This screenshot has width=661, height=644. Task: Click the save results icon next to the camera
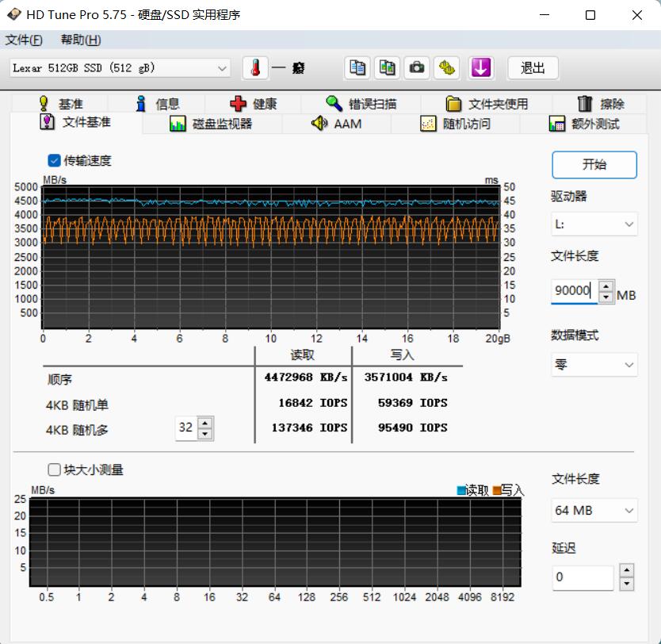click(x=446, y=67)
